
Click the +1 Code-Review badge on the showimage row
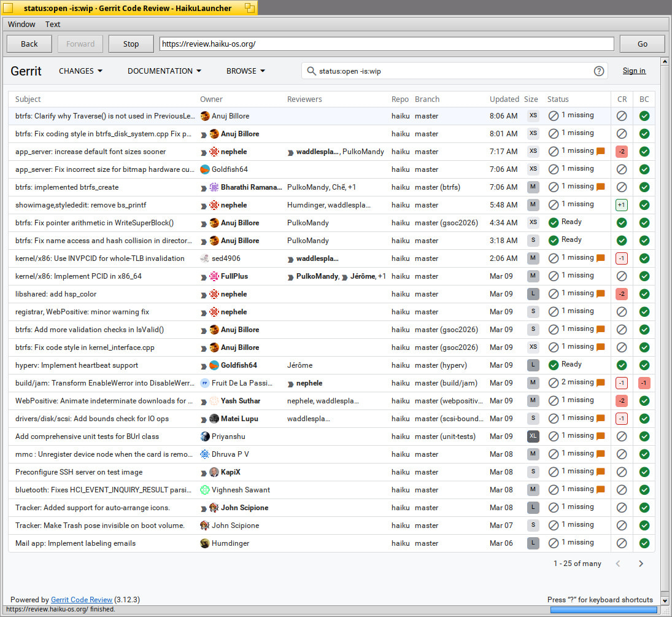pos(621,205)
